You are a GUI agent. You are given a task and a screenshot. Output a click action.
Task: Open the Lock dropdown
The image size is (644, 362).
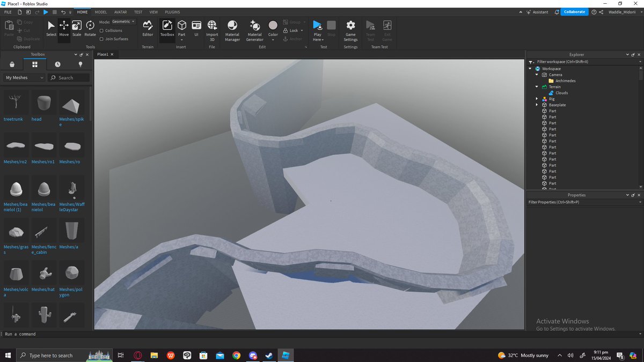point(303,31)
